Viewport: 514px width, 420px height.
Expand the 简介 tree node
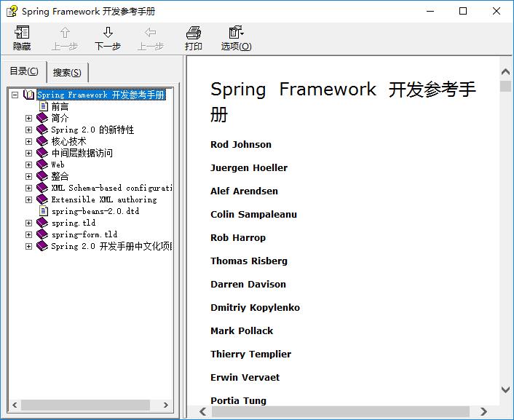click(29, 118)
